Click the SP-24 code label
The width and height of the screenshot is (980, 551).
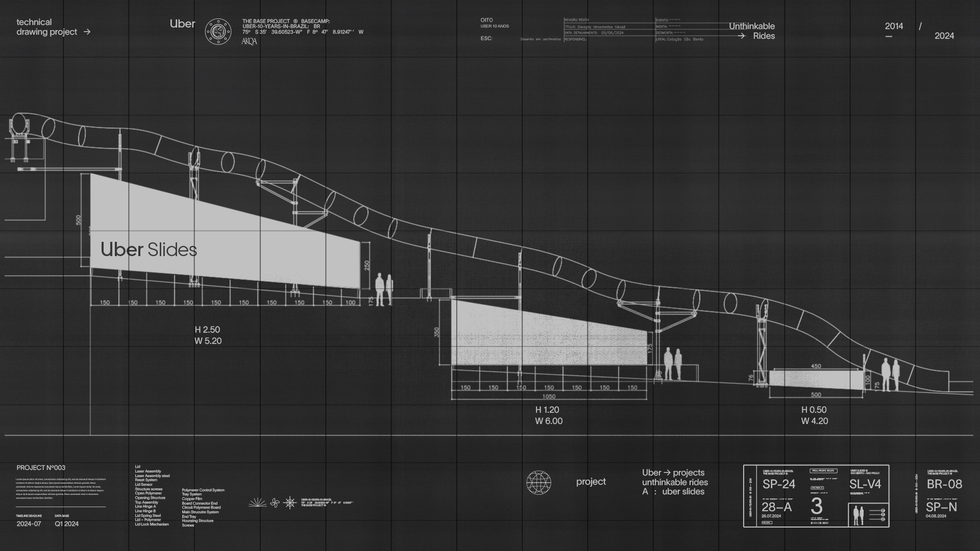[778, 484]
